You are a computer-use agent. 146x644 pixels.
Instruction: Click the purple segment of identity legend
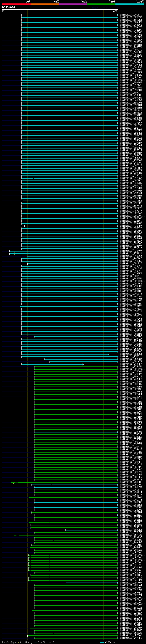[x=73, y=4]
